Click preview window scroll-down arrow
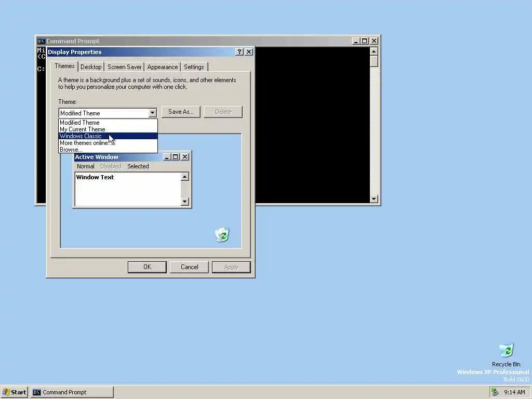This screenshot has width=532, height=399. [184, 201]
